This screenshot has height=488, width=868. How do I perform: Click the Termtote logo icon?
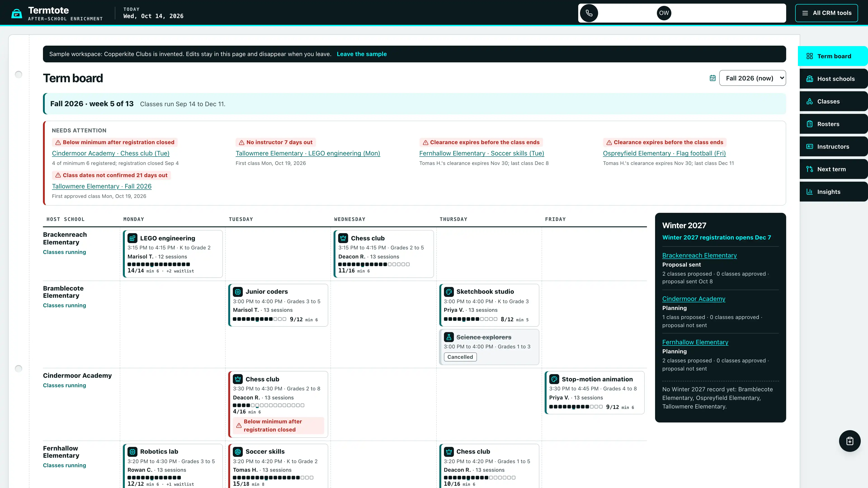tap(17, 14)
